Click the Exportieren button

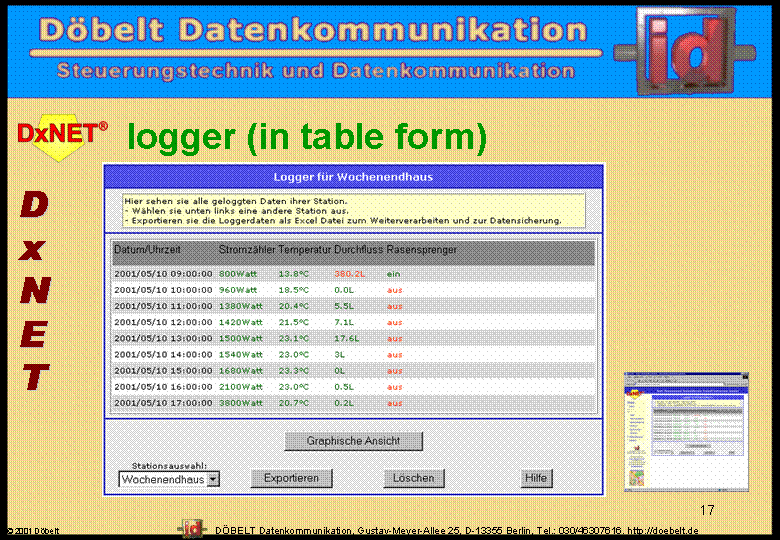(291, 478)
